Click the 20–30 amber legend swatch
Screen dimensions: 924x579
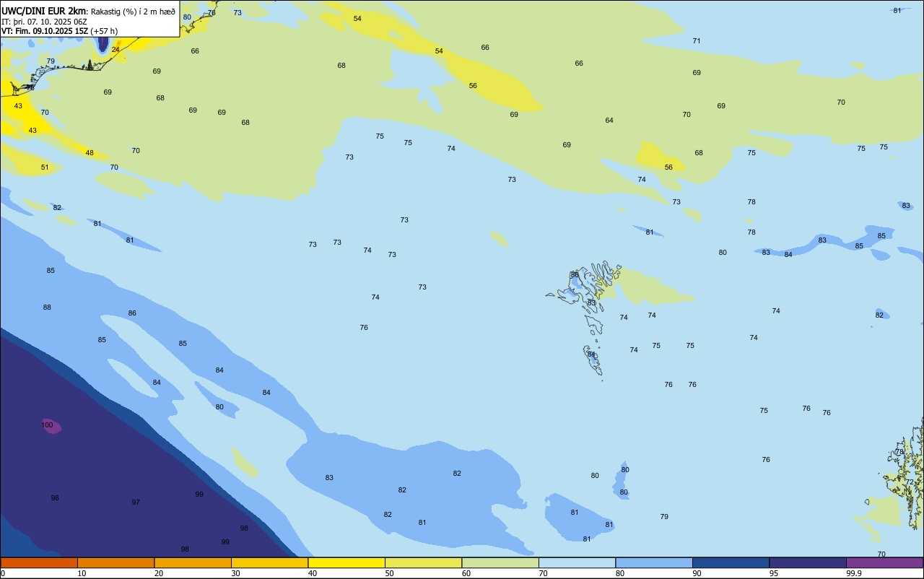193,562
